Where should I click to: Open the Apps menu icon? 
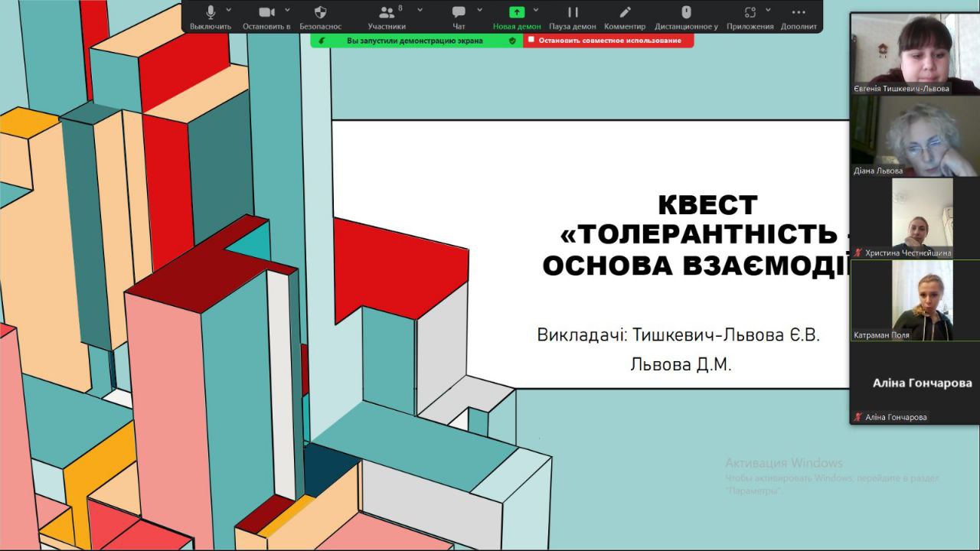point(750,13)
